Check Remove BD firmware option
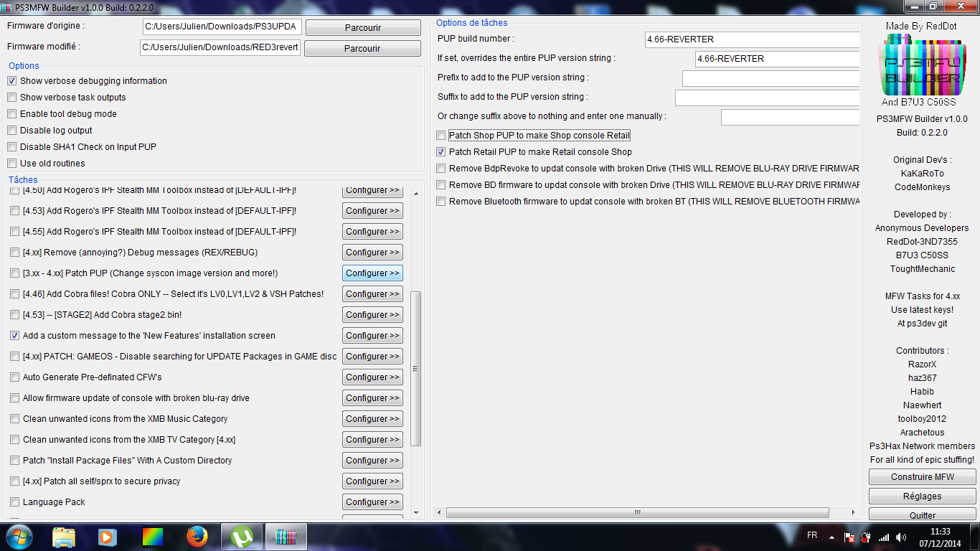 [x=440, y=185]
